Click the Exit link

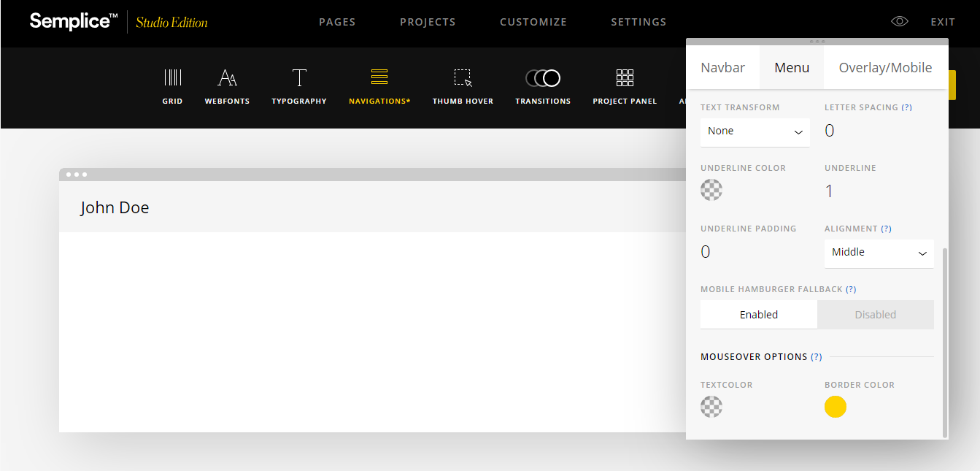[943, 22]
